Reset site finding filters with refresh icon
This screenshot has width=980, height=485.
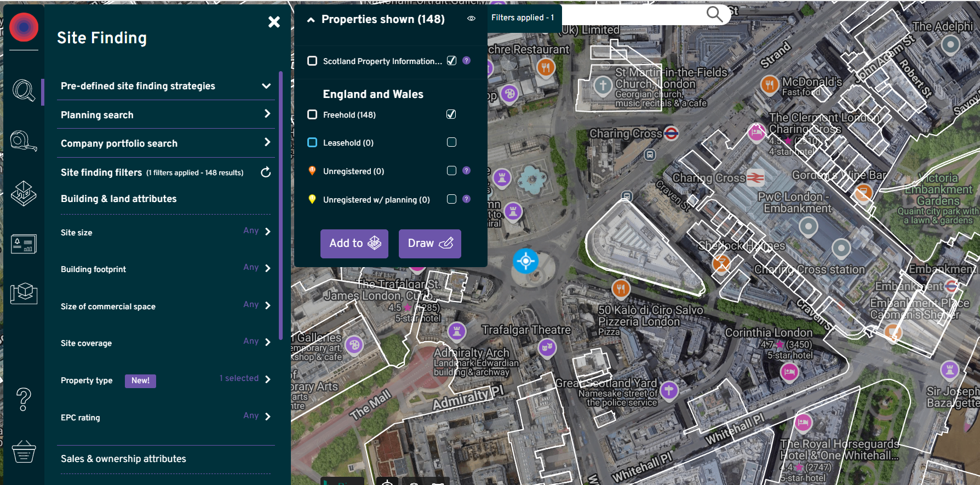pos(266,172)
